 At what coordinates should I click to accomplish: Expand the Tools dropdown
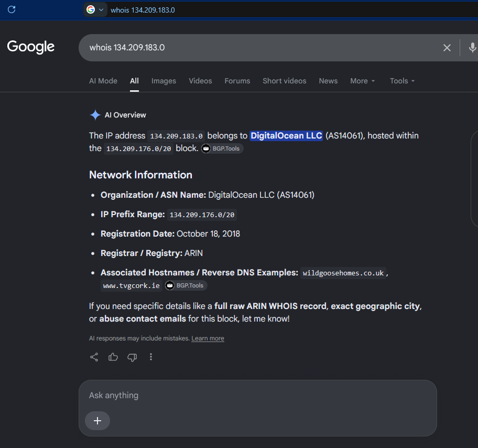coord(402,81)
